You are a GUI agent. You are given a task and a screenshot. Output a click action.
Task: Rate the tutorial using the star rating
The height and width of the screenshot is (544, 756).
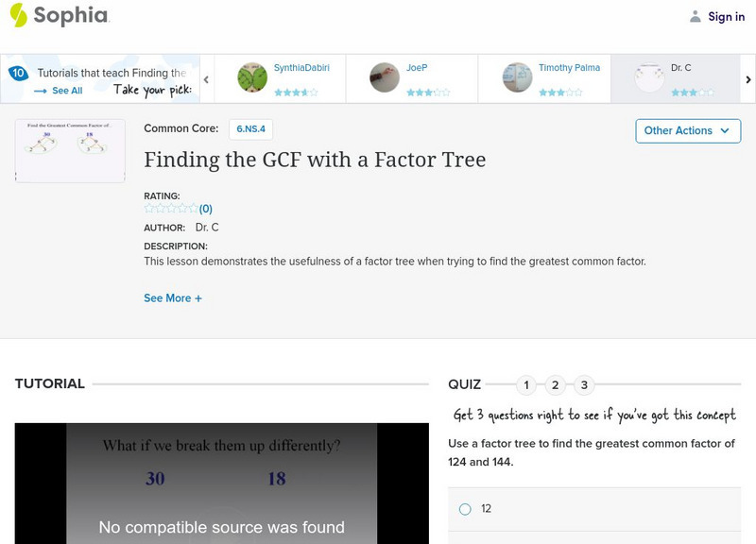click(171, 209)
